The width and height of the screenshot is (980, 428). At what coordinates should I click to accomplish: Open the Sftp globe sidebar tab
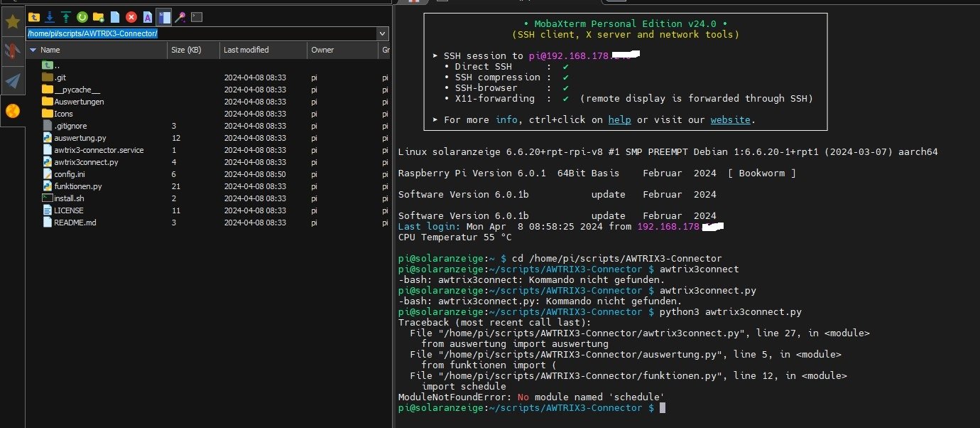coord(12,110)
